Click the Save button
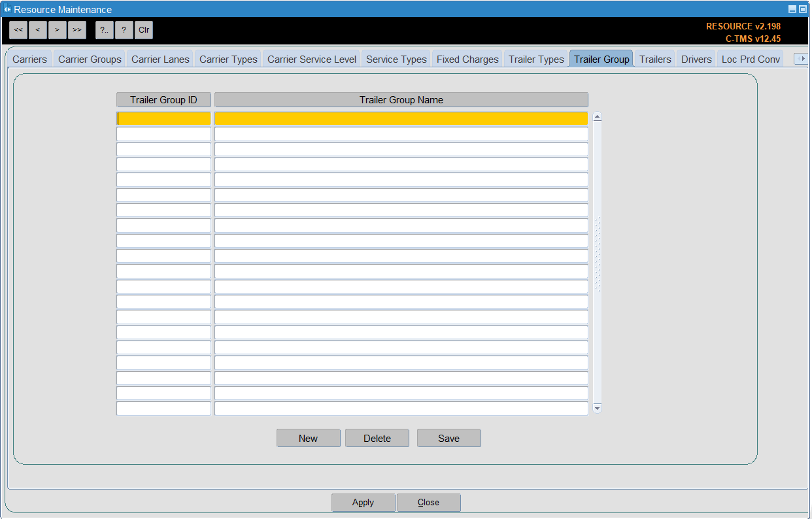Viewport: 812px width, 519px height. point(449,438)
